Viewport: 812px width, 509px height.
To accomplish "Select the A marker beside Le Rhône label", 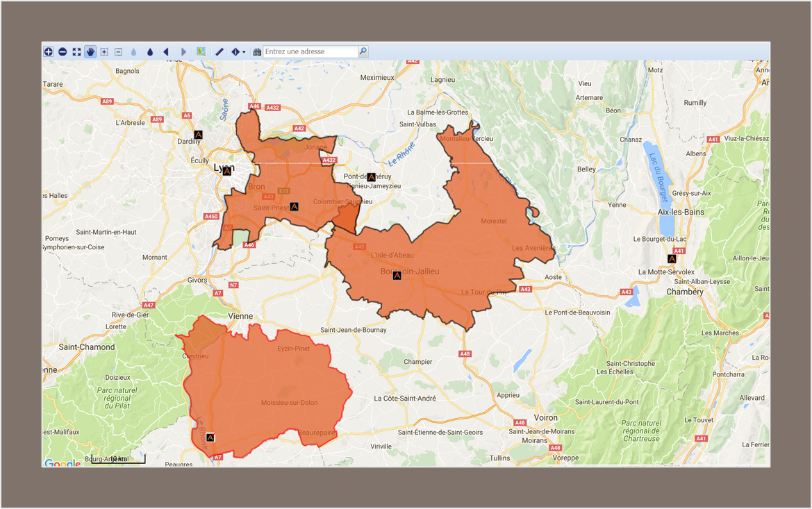I will tap(210, 438).
